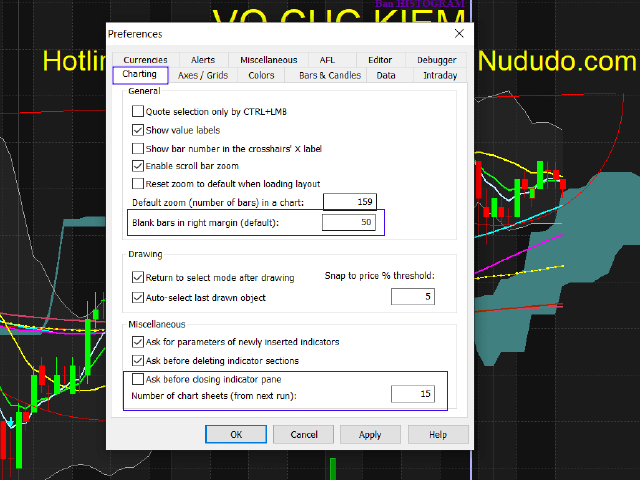The height and width of the screenshot is (480, 640).
Task: Click the Apply button
Action: (x=370, y=434)
